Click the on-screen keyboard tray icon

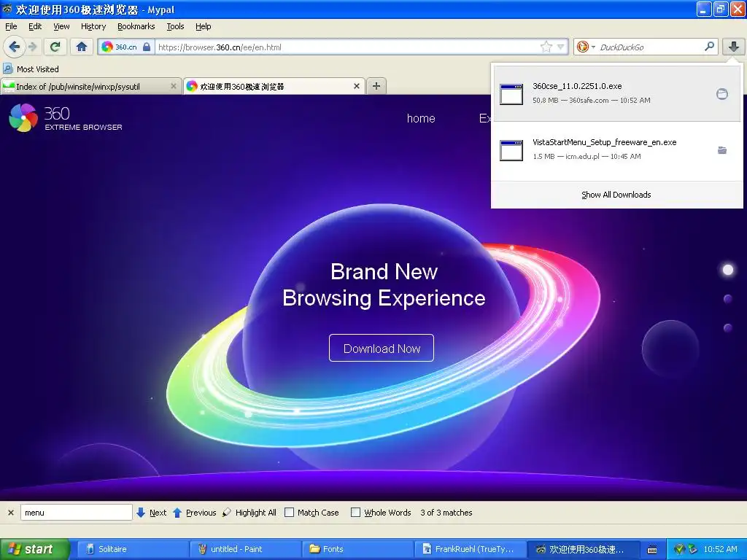pyautogui.click(x=652, y=550)
